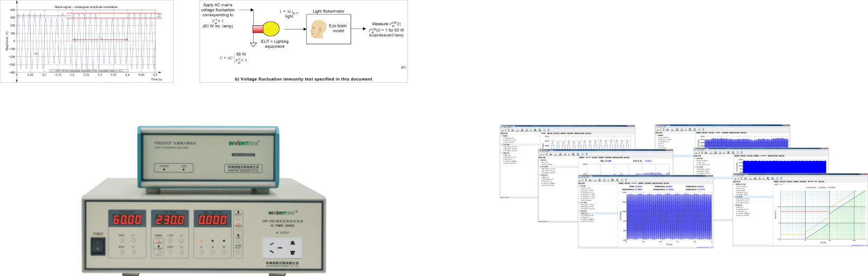Viewport: 868px width, 276px height.
Task: Click INVENTFINE logo on AC power source
Action: (x=282, y=213)
